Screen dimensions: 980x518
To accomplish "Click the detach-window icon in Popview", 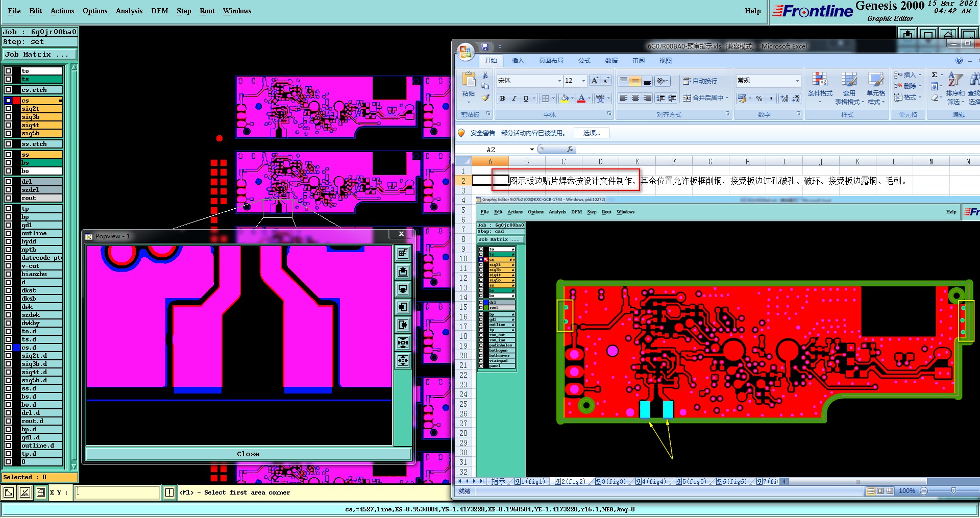I will click(403, 253).
